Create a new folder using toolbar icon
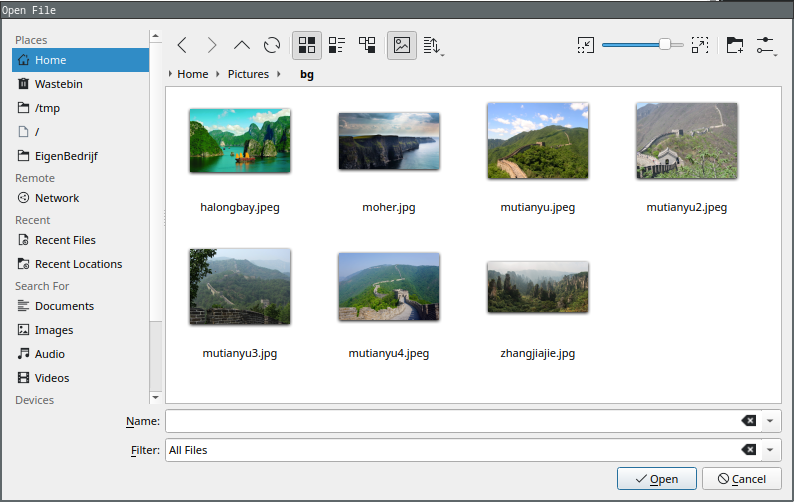The image size is (794, 502). (735, 45)
